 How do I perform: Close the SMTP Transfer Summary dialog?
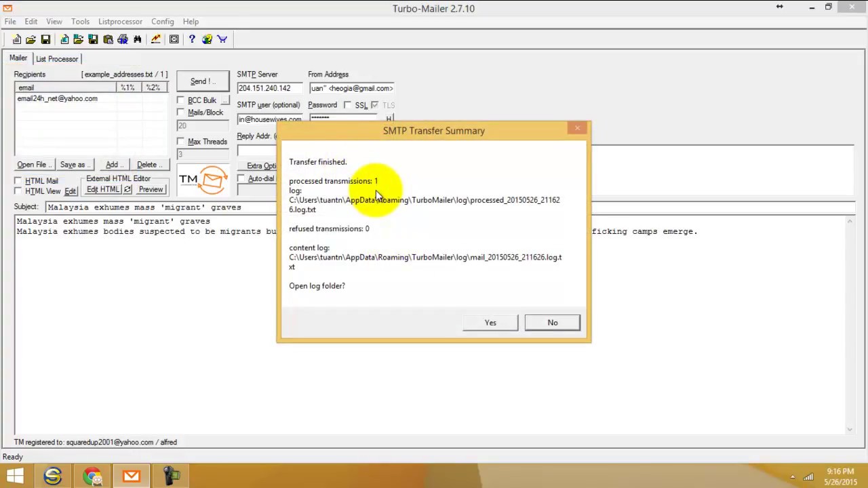point(577,128)
